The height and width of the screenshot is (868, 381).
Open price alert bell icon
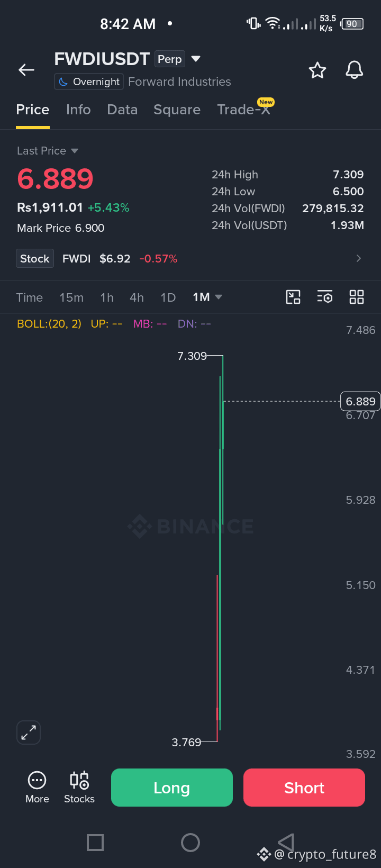pos(355,70)
